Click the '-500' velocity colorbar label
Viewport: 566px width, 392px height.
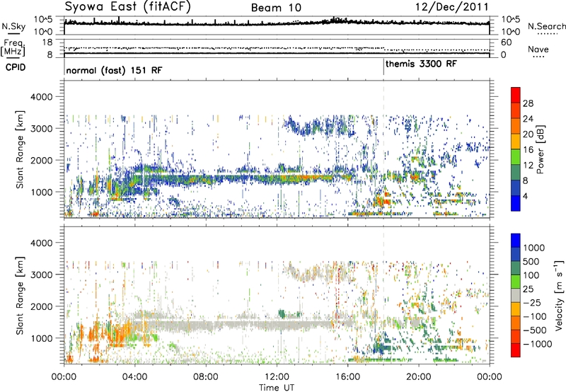coord(535,330)
